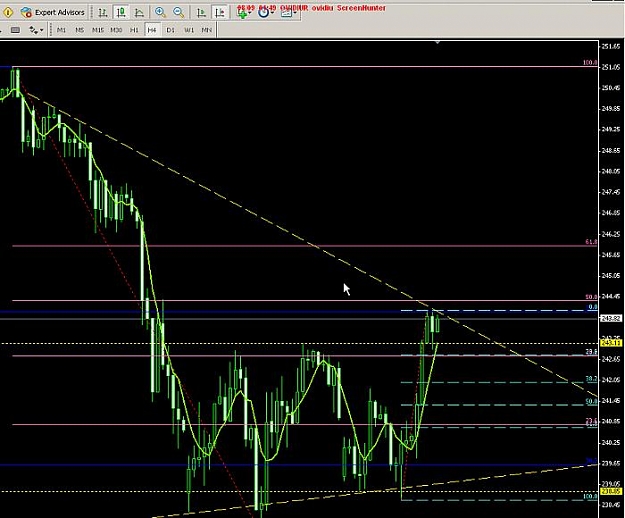Select the arrows drawing tool
Screen dimensions: 625x518
[33, 30]
